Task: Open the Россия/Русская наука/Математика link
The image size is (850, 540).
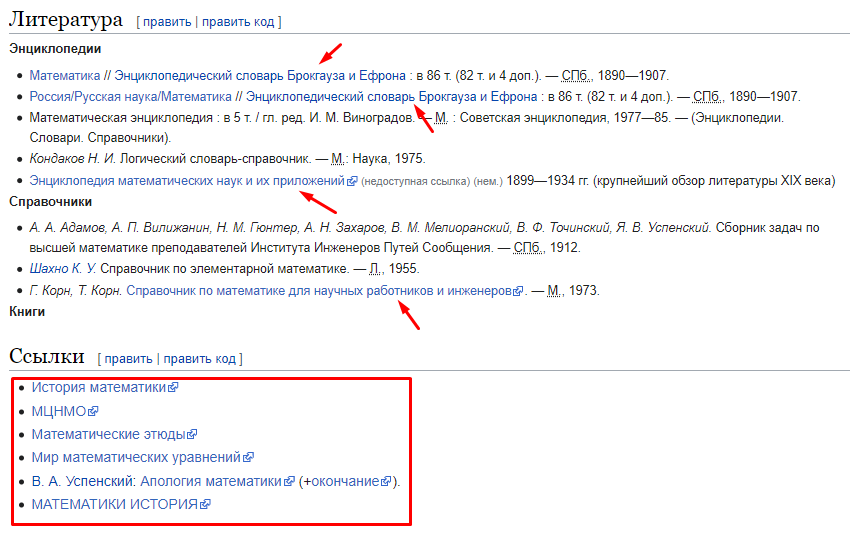Action: [130, 96]
